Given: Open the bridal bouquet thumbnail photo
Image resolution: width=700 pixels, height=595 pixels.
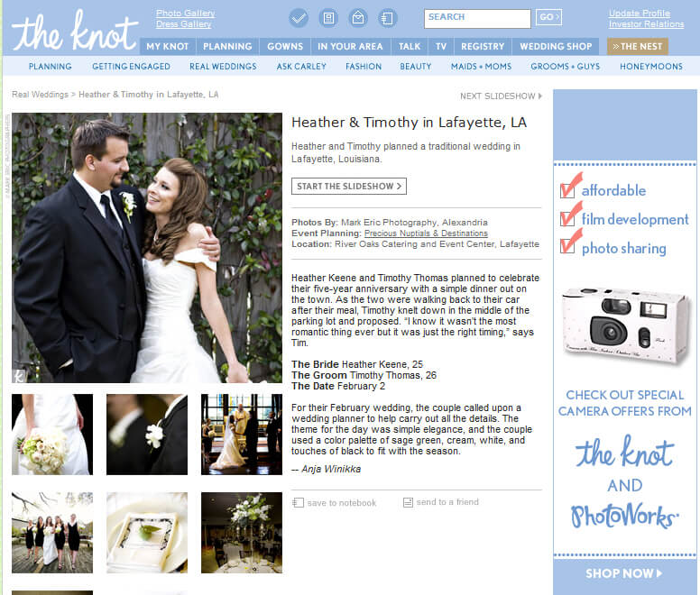Looking at the screenshot, I should (x=52, y=435).
